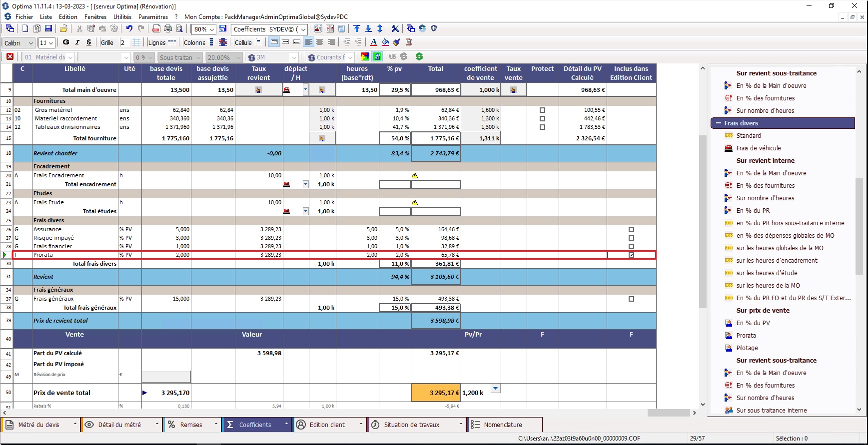868x445 pixels.
Task: Apply italic with the I icon
Action: (x=77, y=42)
